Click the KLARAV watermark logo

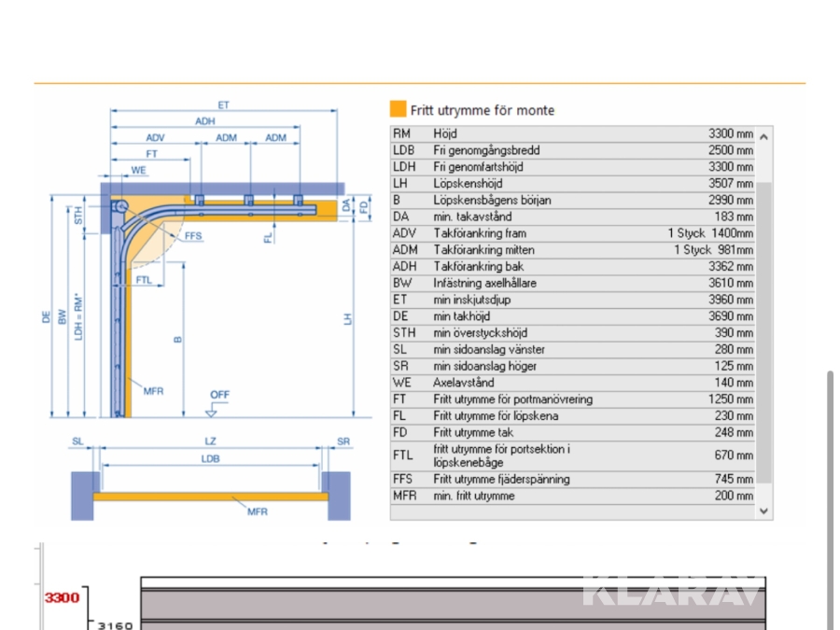(x=670, y=592)
